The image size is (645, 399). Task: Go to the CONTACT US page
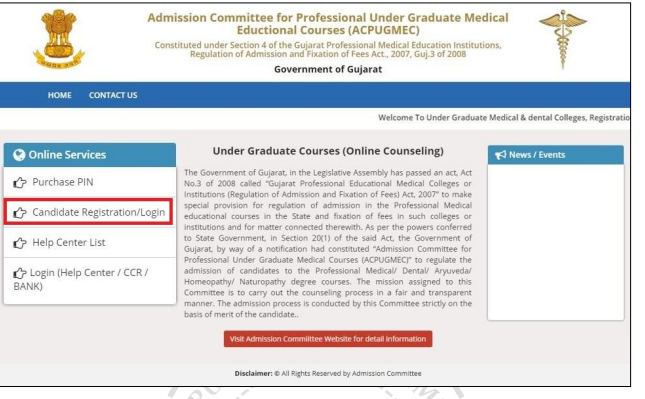click(x=113, y=95)
